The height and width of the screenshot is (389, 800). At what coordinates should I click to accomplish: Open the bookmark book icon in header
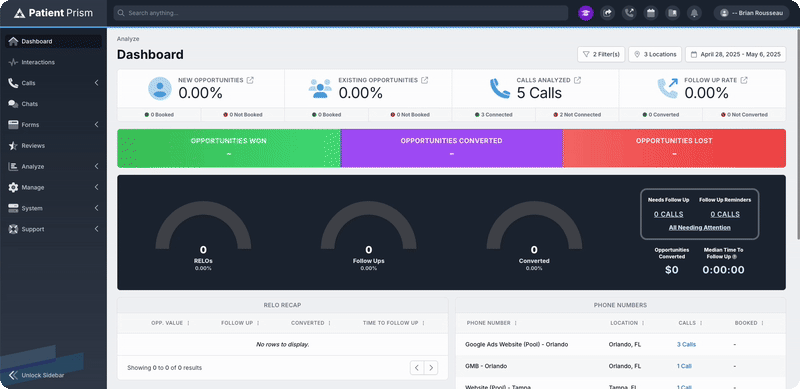[672, 13]
